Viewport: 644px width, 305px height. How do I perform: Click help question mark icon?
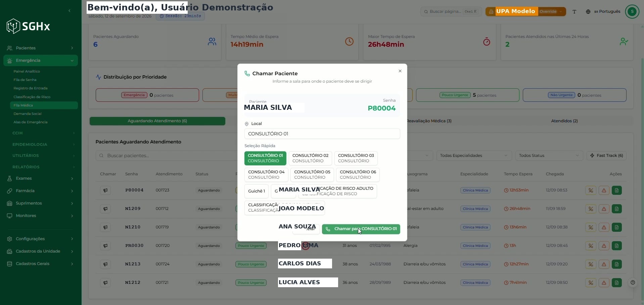[633, 282]
